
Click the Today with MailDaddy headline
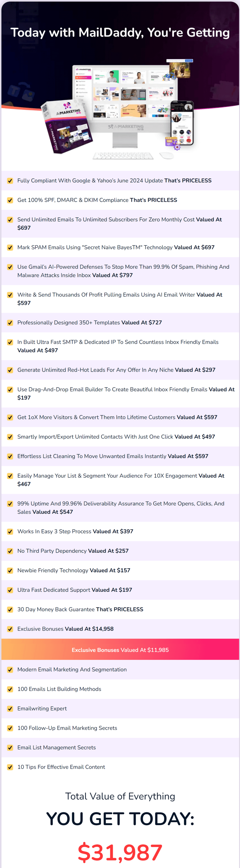[120, 32]
